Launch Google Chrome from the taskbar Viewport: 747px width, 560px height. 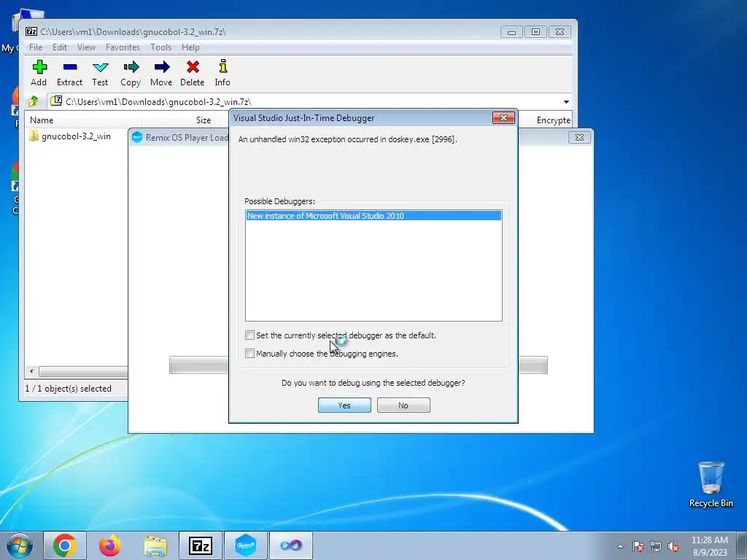click(x=65, y=545)
